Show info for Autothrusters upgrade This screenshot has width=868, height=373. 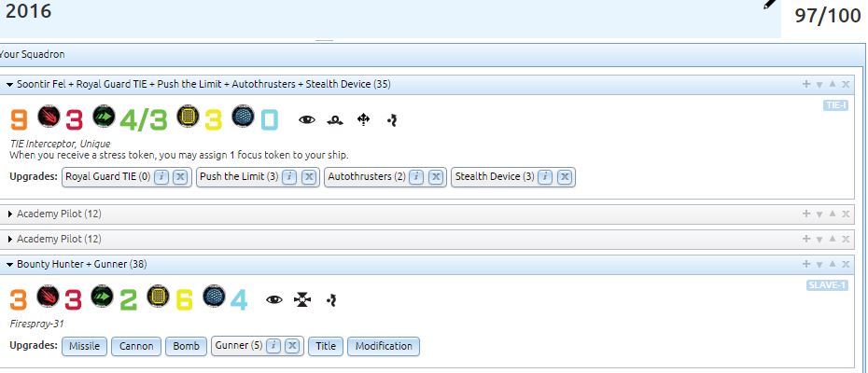tap(416, 176)
